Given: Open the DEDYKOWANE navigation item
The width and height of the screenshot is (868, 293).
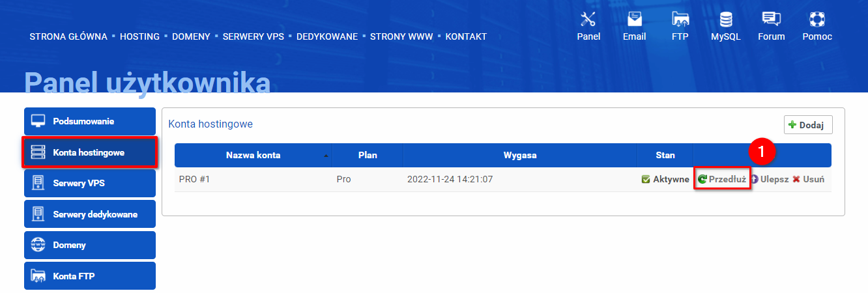Looking at the screenshot, I should click(327, 36).
